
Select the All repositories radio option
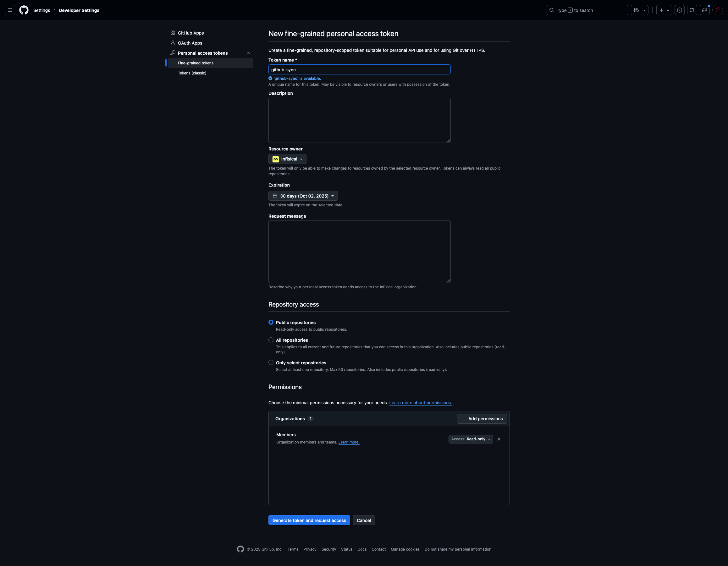pos(271,340)
